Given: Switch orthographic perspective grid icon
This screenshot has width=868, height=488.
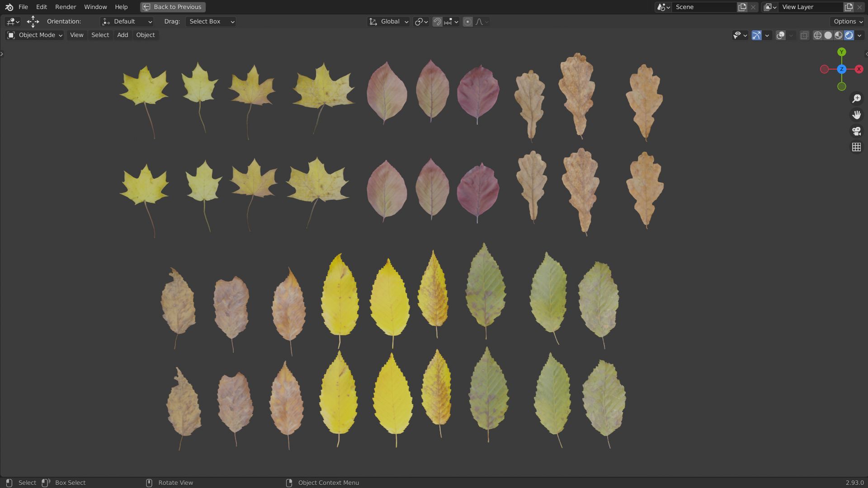Looking at the screenshot, I should click(856, 147).
